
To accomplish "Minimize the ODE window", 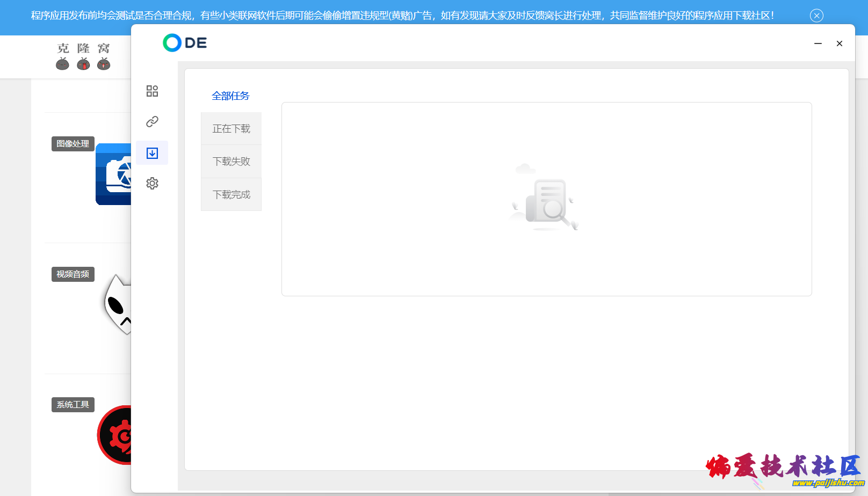I will pyautogui.click(x=818, y=43).
